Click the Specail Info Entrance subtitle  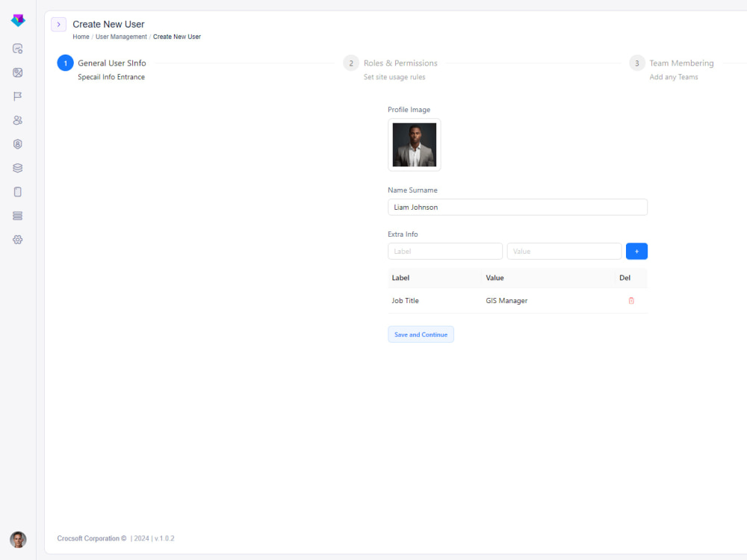[111, 77]
